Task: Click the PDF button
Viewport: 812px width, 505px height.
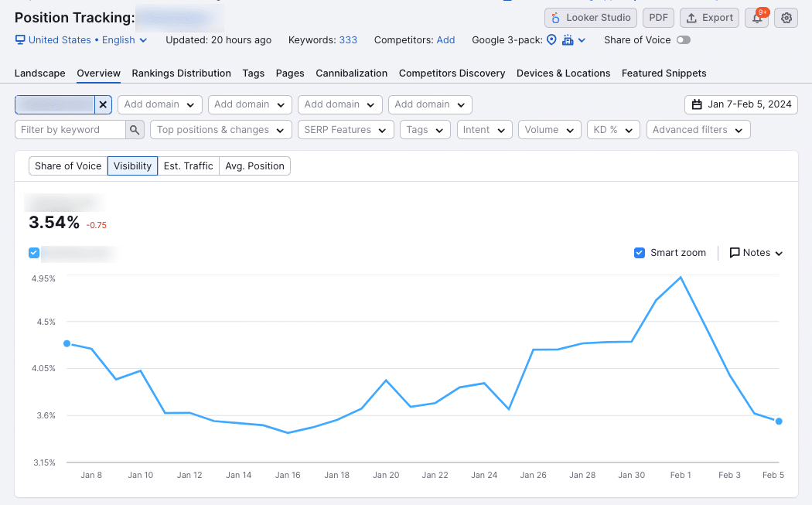Action: tap(658, 18)
